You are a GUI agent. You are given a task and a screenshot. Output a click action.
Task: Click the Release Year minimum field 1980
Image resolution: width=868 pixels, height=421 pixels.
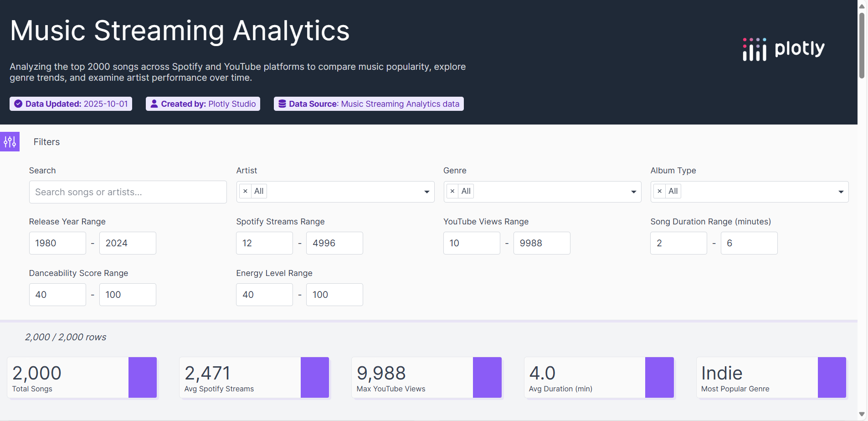click(57, 243)
